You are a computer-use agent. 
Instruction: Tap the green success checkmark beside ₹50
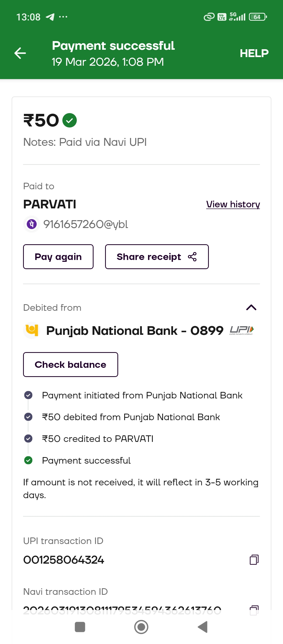pyautogui.click(x=69, y=120)
